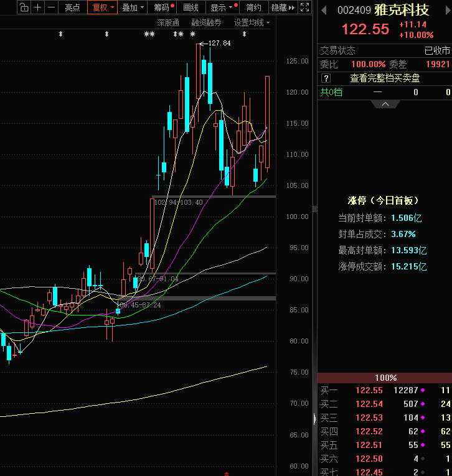452x476 pixels.
Task: Switch to 简约 simple mode
Action: [x=253, y=7]
